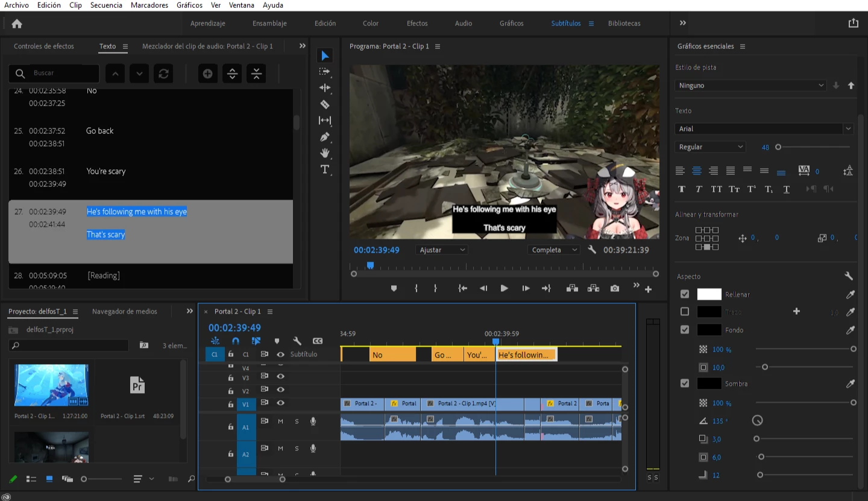The height and width of the screenshot is (501, 868).
Task: Open Gráficos esenciales panel menu
Action: click(743, 46)
